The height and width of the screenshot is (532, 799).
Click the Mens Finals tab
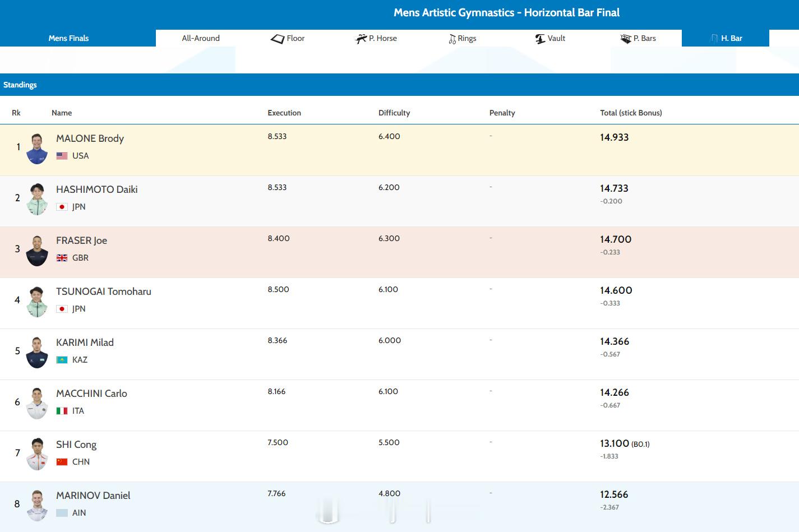pos(68,38)
